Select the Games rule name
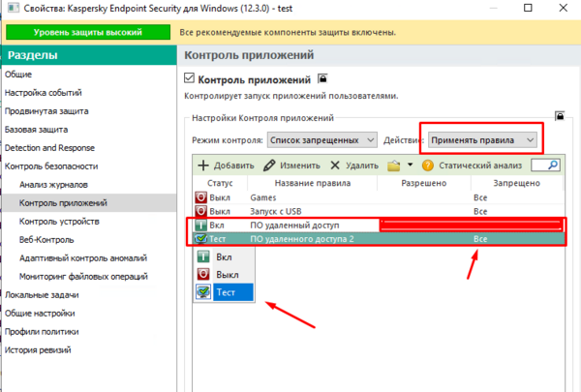581x392 pixels. pyautogui.click(x=263, y=197)
